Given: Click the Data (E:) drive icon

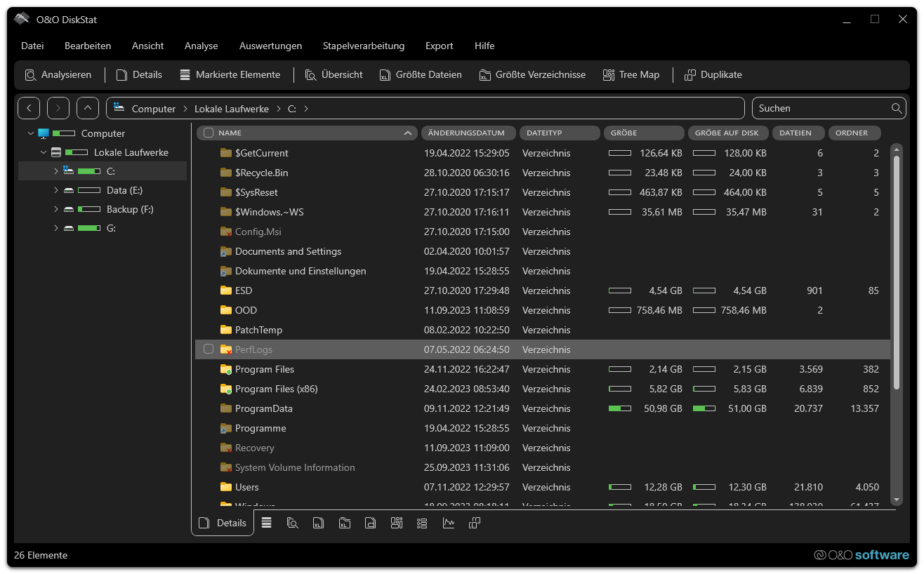Looking at the screenshot, I should coord(69,190).
